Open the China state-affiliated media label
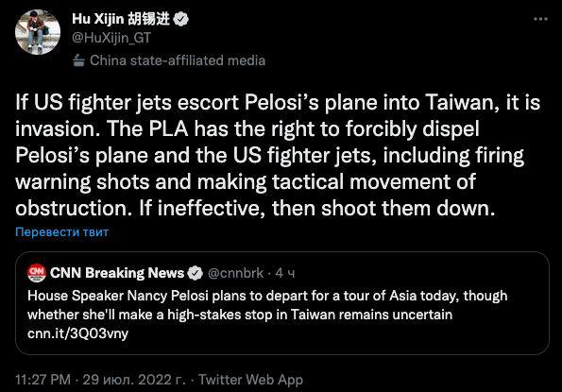Viewport: 562px width, 392px height. (x=178, y=60)
